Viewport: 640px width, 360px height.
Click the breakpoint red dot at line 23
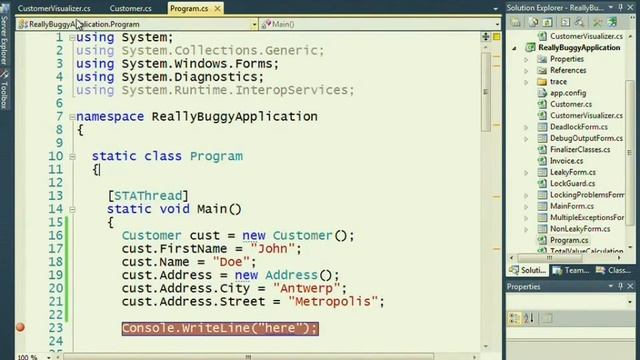coord(20,327)
